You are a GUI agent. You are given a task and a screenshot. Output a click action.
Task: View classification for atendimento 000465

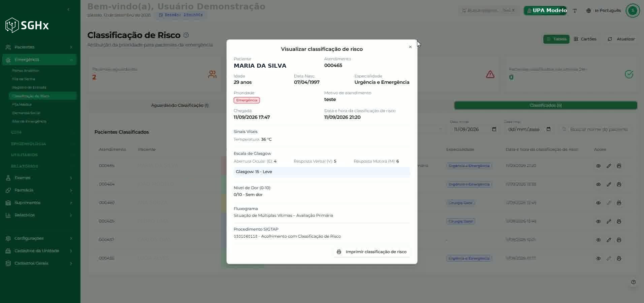(598, 166)
